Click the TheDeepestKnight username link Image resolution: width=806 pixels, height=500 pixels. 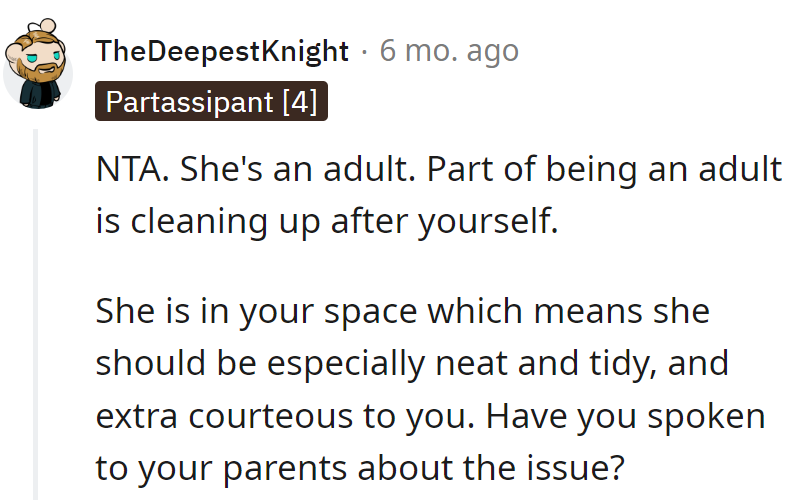point(222,51)
